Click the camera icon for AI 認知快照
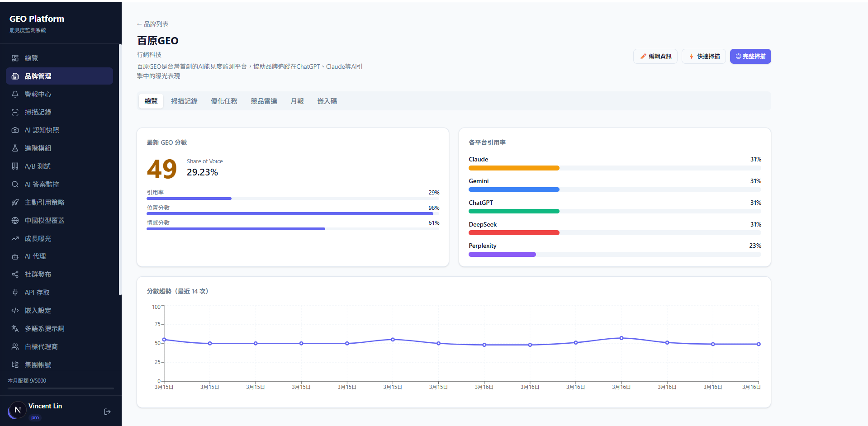 point(15,130)
